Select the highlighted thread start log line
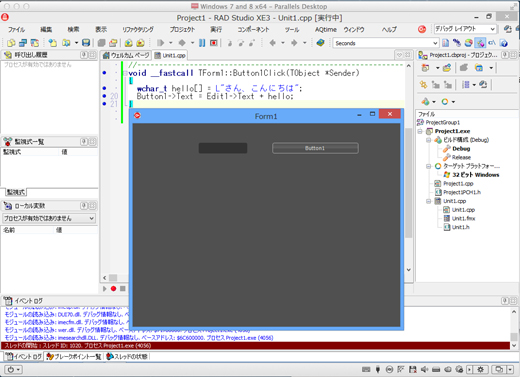 [x=255, y=346]
